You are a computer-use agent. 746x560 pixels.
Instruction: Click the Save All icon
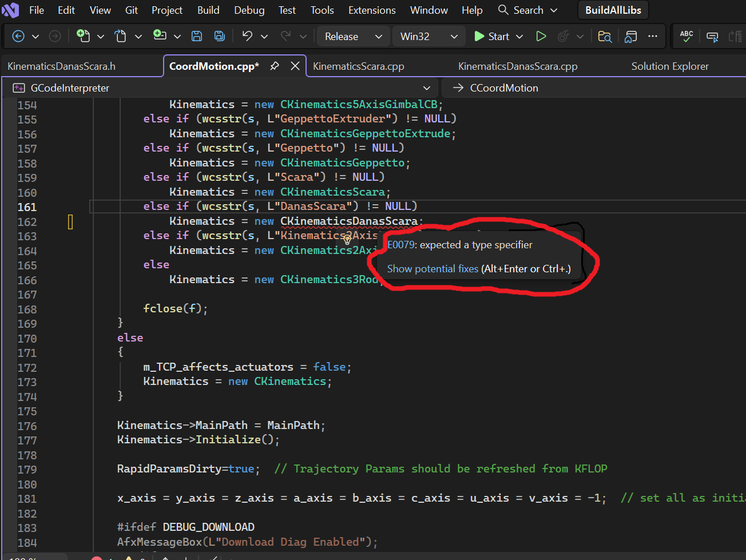point(219,37)
